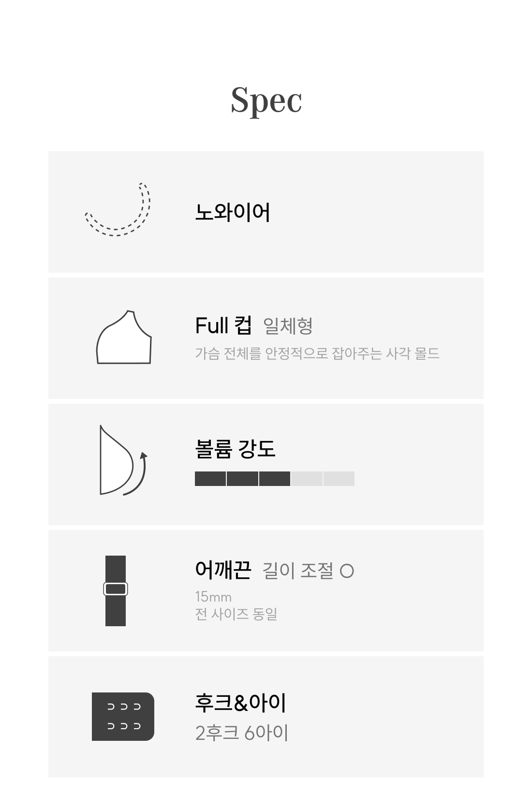Click the 어깨끈 title
The image size is (532, 809).
(x=223, y=570)
